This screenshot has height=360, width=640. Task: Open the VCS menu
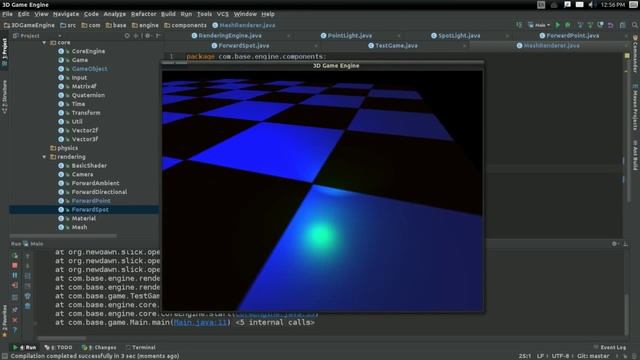(222, 14)
